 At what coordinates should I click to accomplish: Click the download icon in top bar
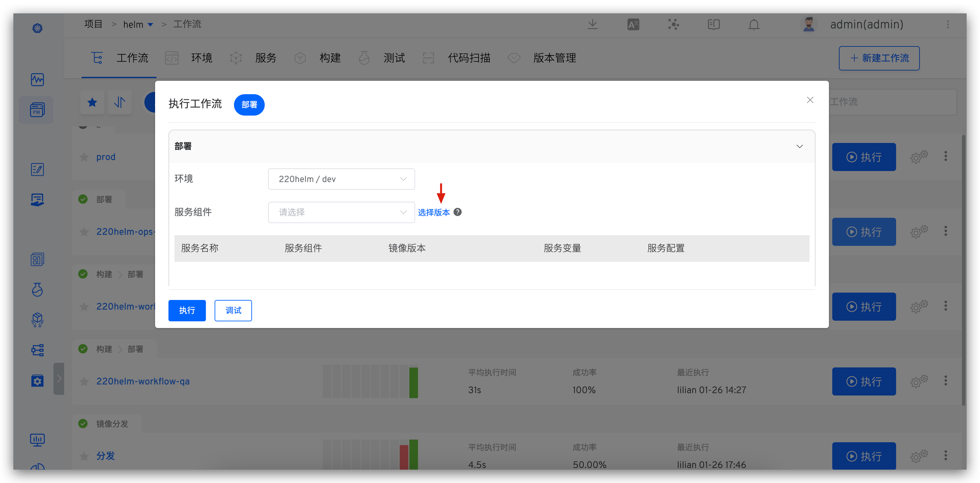pos(592,25)
